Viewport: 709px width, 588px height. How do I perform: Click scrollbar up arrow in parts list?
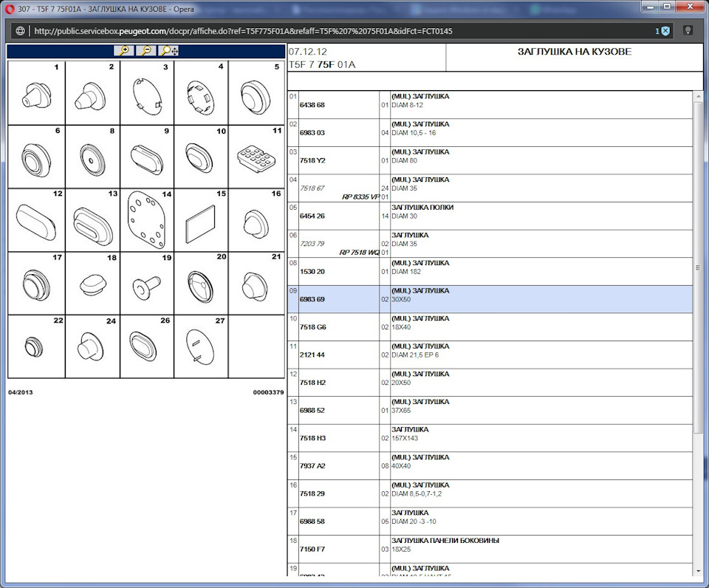coord(699,96)
